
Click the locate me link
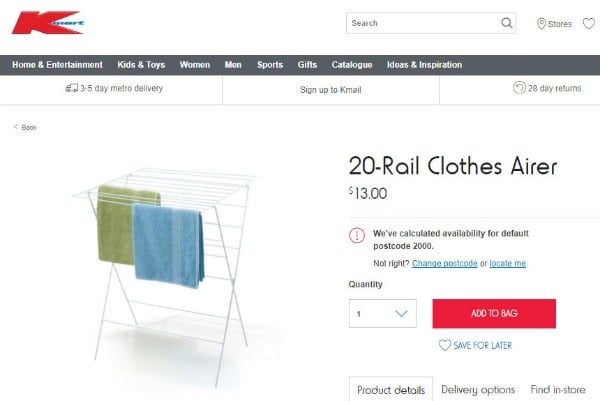pos(507,263)
